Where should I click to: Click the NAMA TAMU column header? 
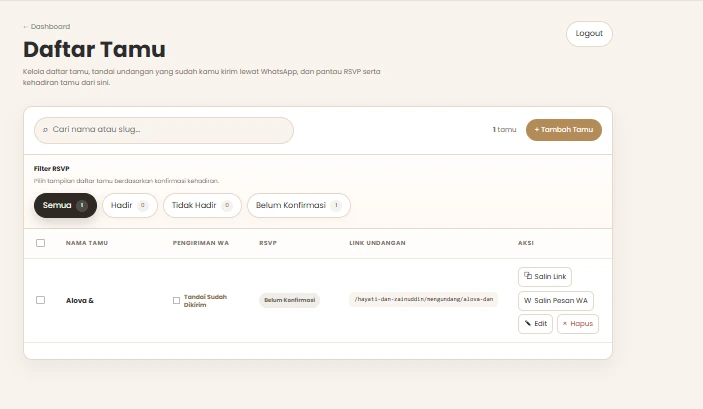click(87, 243)
